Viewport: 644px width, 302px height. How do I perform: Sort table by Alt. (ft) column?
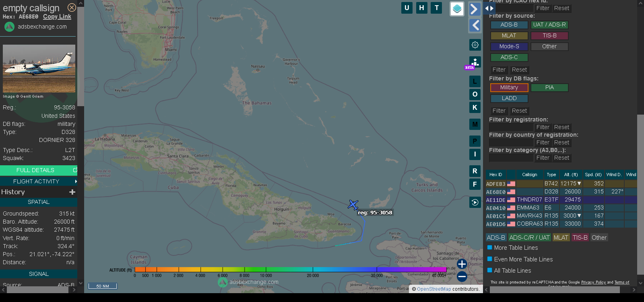[x=571, y=175]
